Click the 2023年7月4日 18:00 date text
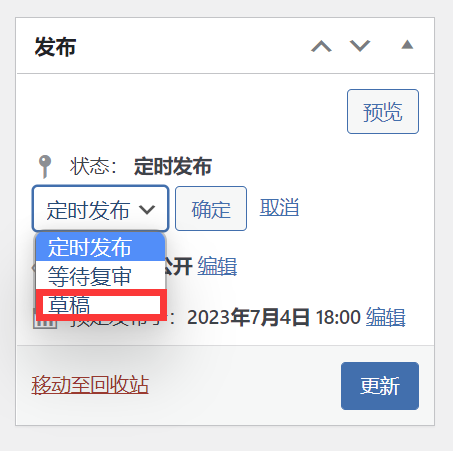Image resolution: width=453 pixels, height=451 pixels. pyautogui.click(x=274, y=317)
